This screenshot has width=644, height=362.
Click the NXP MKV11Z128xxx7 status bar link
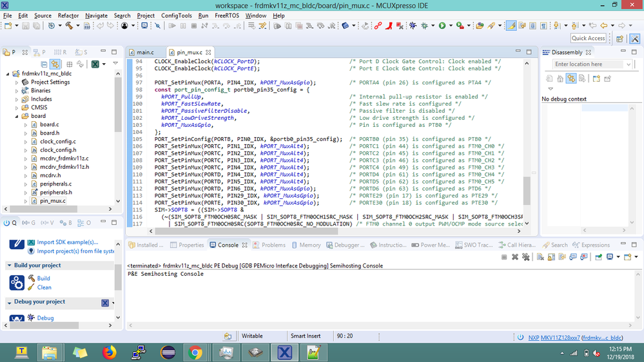click(554, 338)
